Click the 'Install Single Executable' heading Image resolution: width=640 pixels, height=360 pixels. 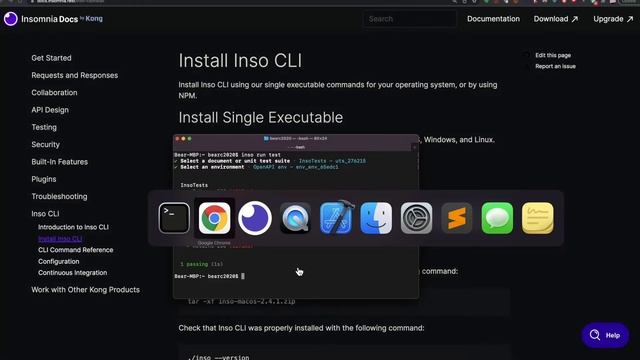click(x=260, y=118)
